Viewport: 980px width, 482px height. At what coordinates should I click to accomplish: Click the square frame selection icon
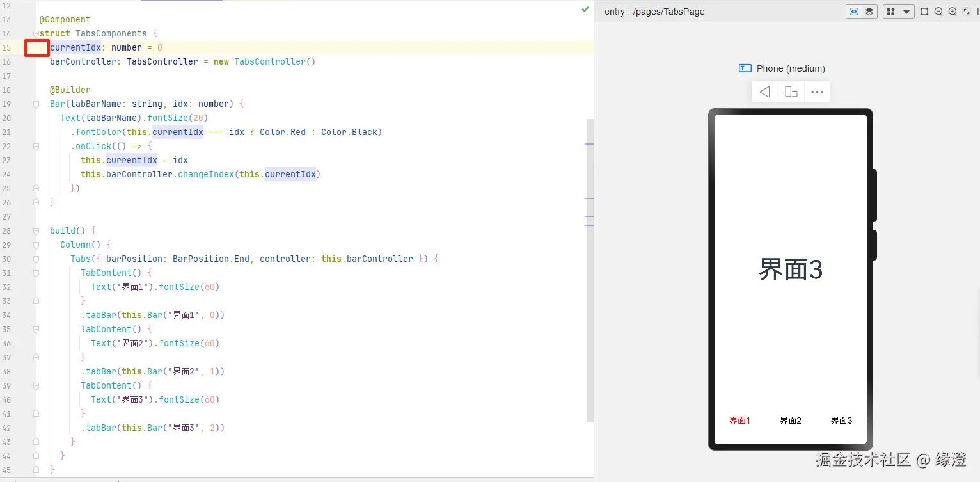(x=924, y=12)
